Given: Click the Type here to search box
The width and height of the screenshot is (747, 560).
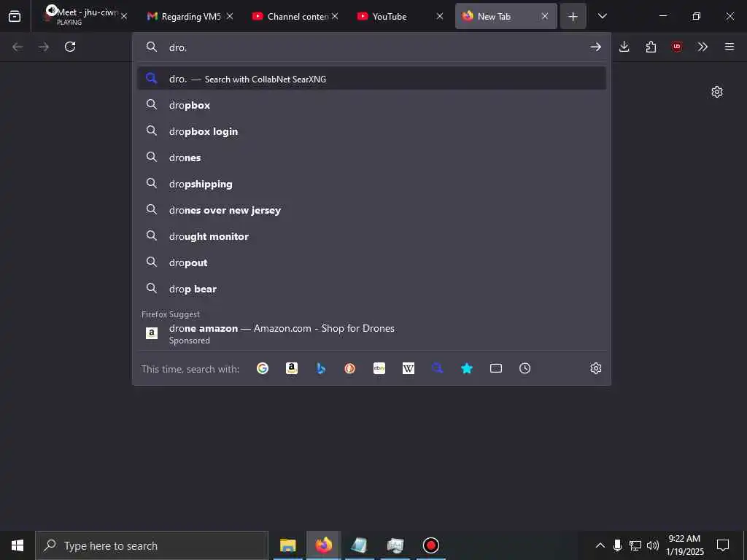Looking at the screenshot, I should click(152, 545).
